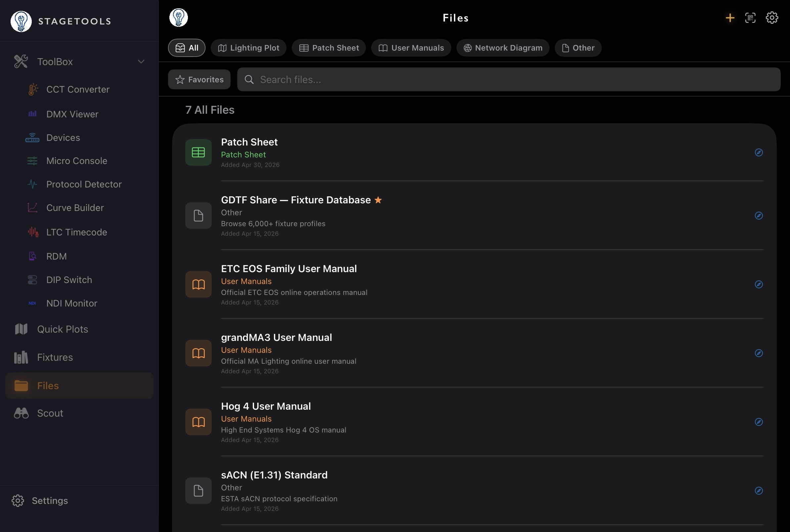Filter by Network Diagram tab
Viewport: 790px width, 532px height.
tap(503, 48)
